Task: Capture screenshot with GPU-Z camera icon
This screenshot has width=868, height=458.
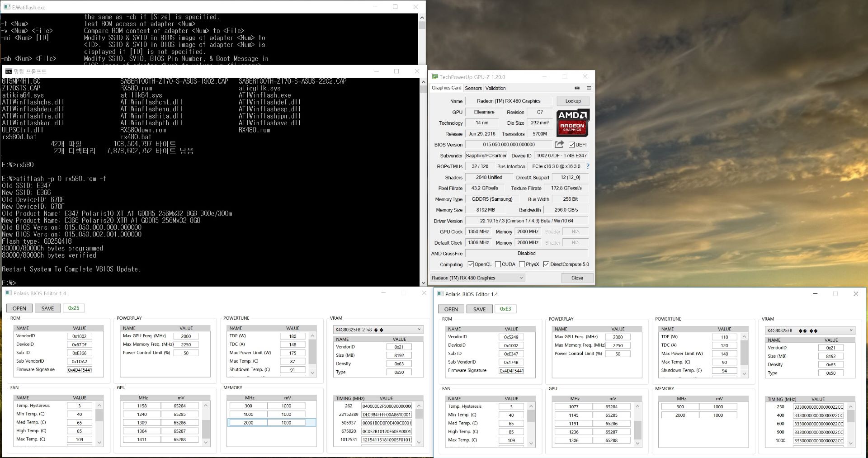Action: pos(577,88)
